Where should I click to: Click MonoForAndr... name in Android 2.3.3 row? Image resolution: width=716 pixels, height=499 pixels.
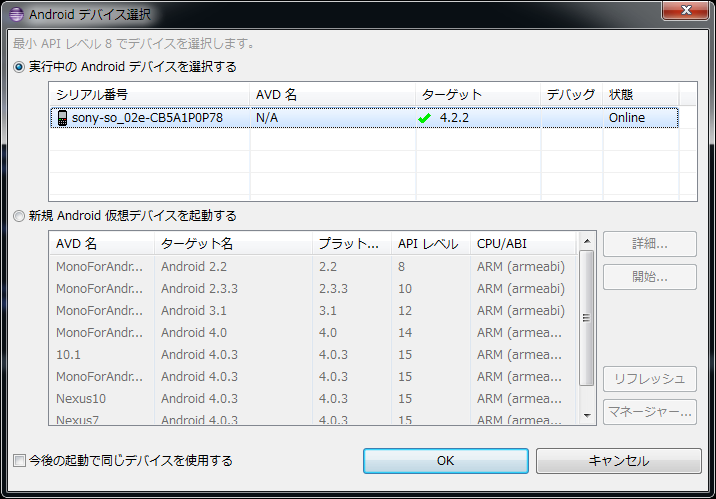99,289
